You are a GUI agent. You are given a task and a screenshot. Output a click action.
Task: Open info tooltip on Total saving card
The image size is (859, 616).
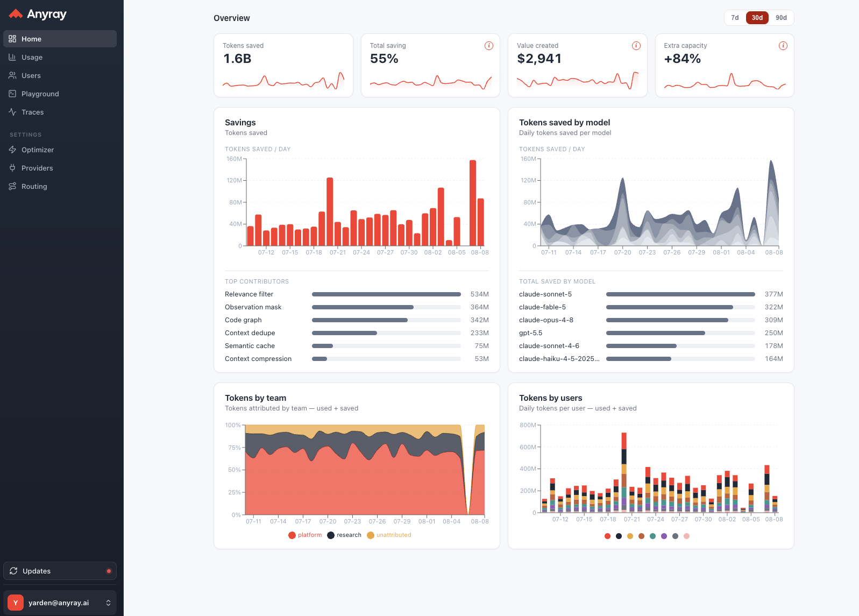coord(489,46)
